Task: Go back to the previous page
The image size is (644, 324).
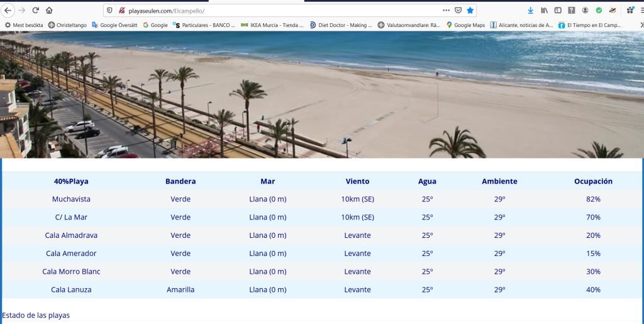Action: click(x=8, y=10)
